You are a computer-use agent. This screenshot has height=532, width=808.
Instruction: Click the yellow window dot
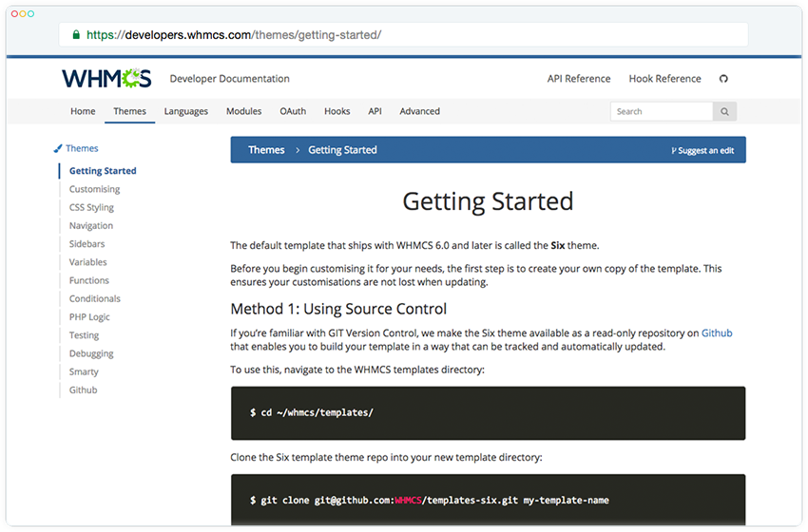point(23,14)
